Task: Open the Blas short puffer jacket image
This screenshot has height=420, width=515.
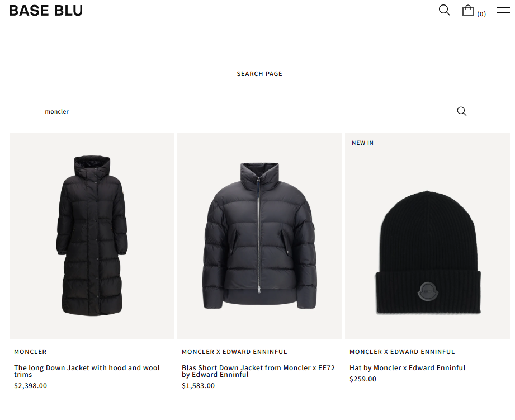Action: pyautogui.click(x=259, y=235)
